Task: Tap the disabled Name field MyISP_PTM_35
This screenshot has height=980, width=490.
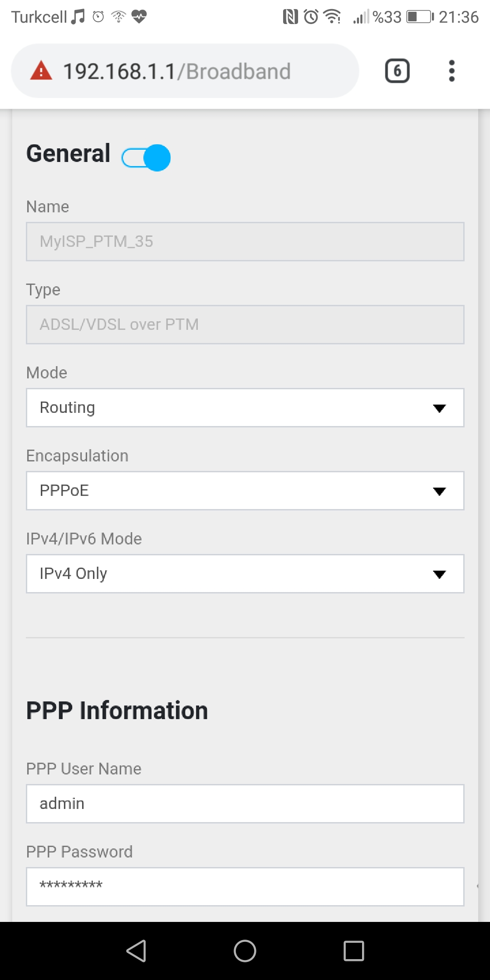Action: (245, 241)
